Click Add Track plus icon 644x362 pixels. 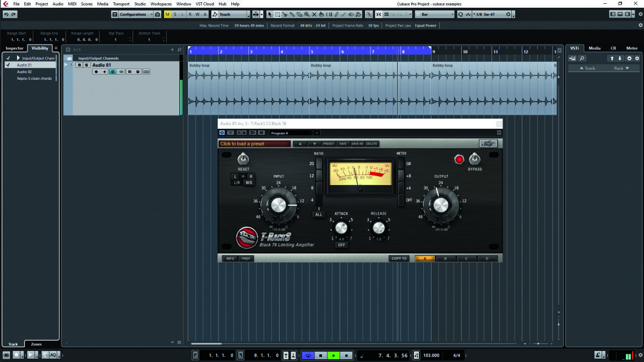click(x=172, y=50)
